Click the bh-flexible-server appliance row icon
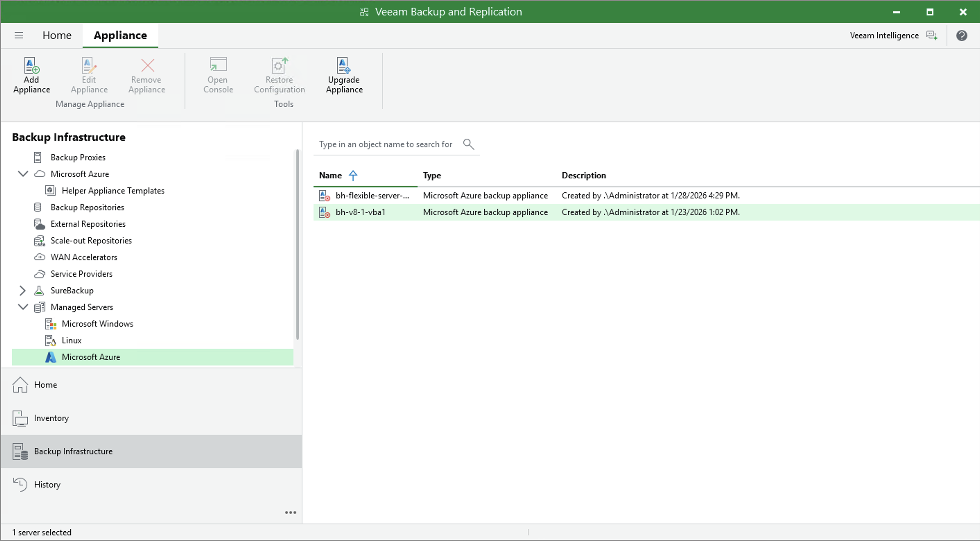 324,196
